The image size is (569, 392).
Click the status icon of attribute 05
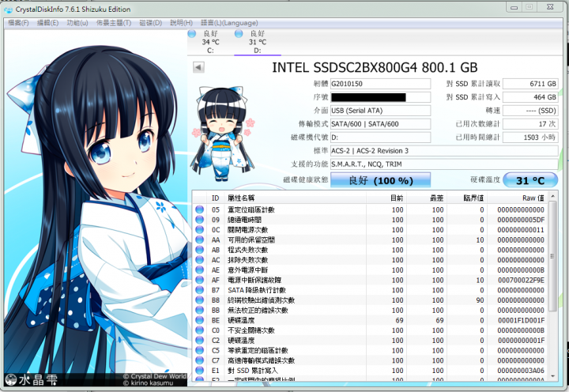point(200,209)
